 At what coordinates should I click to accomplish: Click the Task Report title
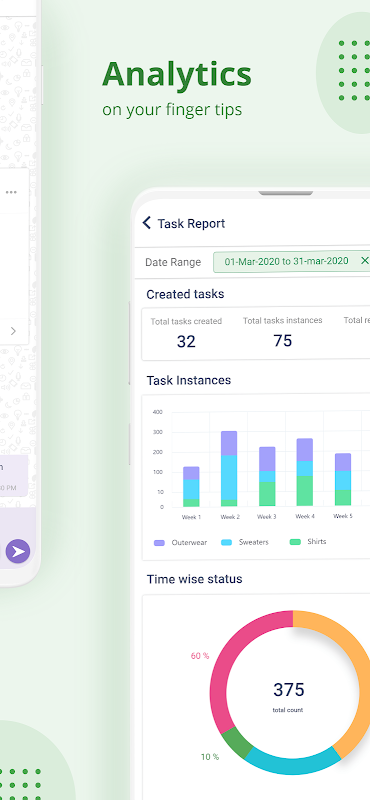pyautogui.click(x=191, y=223)
